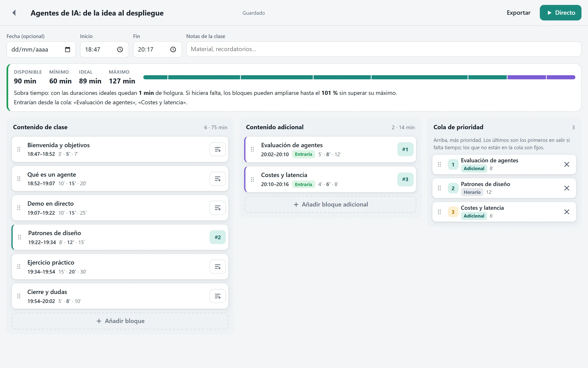Click Añadir bloque adicional
Viewport: 588px width, 368px height.
(x=330, y=204)
